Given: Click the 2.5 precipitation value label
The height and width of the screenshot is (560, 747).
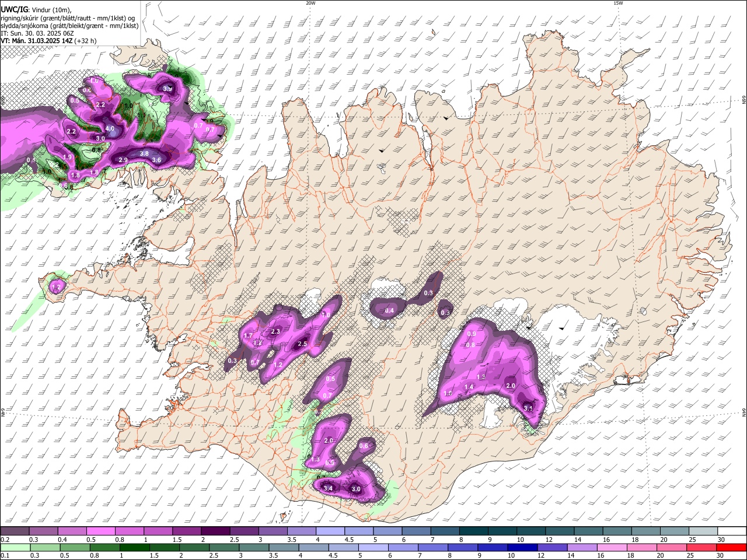Looking at the screenshot, I should pos(302,344).
